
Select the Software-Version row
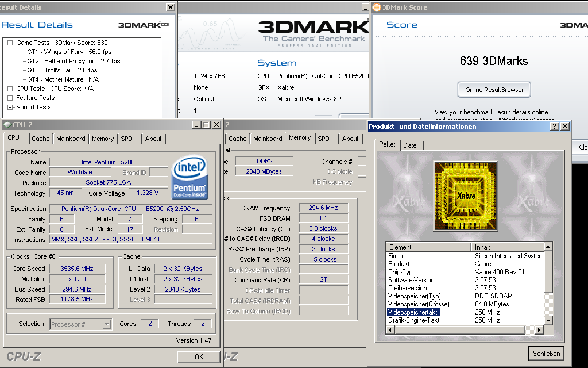465,280
